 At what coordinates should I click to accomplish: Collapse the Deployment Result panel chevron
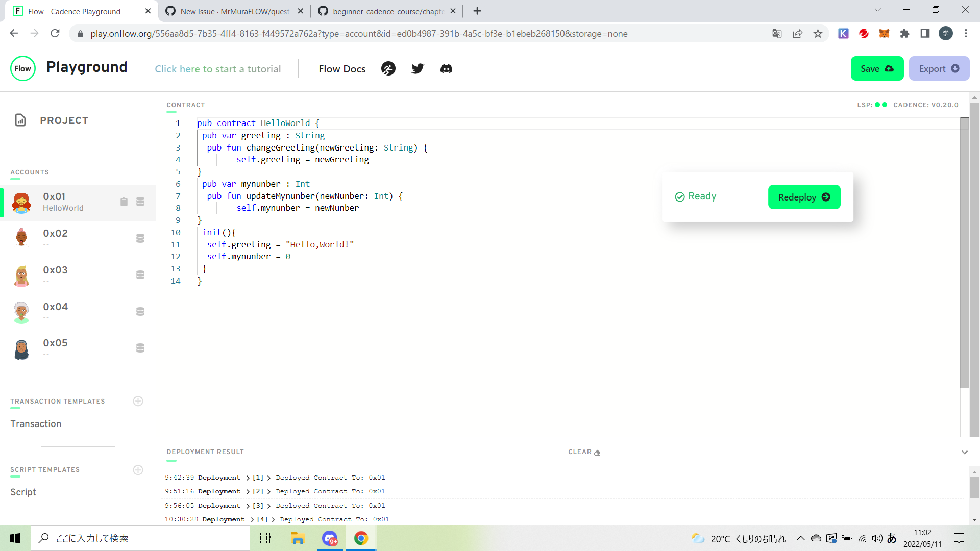click(x=965, y=453)
